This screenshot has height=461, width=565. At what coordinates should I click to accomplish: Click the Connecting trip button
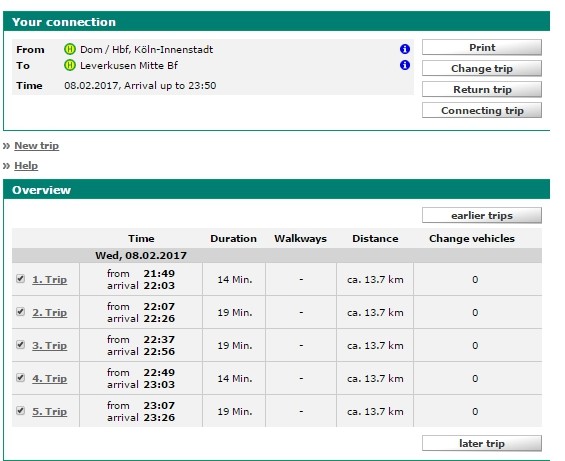[482, 110]
